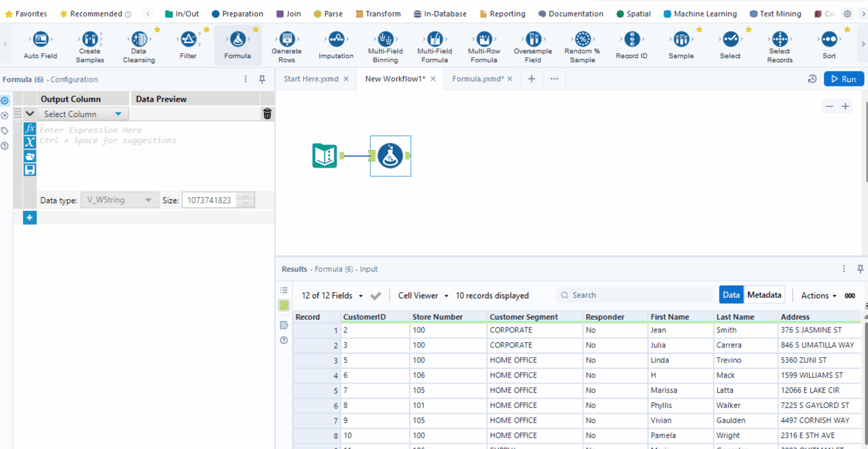Click the Multi-Row Formula tool
This screenshot has height=449, width=868.
484,40
